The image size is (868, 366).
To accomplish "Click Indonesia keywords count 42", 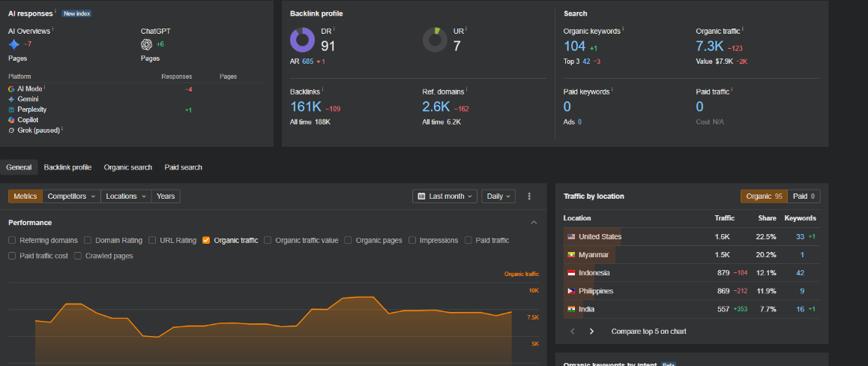I will [800, 273].
